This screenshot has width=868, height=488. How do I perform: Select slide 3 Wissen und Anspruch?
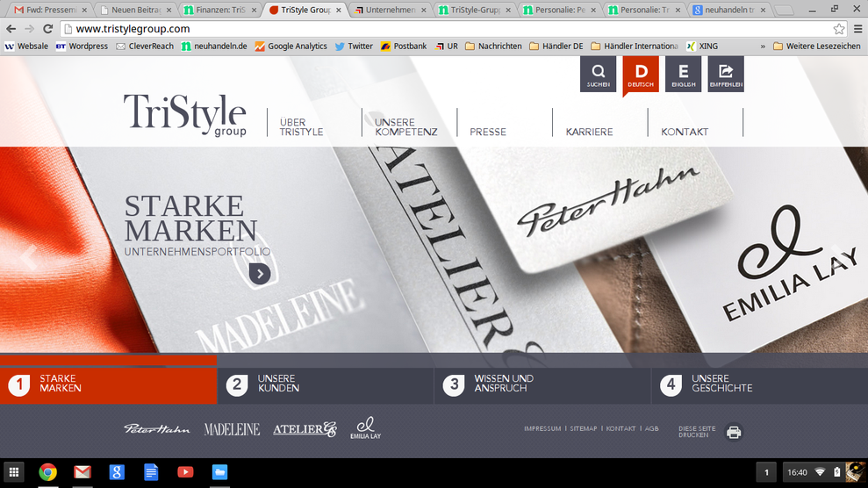coord(542,384)
